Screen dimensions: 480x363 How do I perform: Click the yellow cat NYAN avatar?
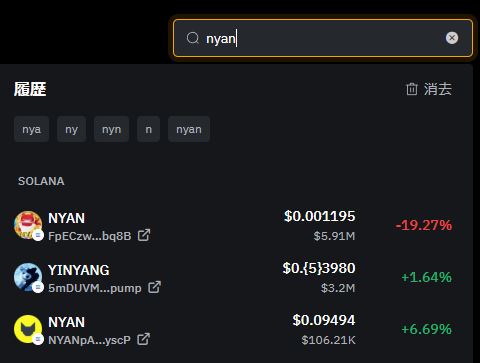28,329
